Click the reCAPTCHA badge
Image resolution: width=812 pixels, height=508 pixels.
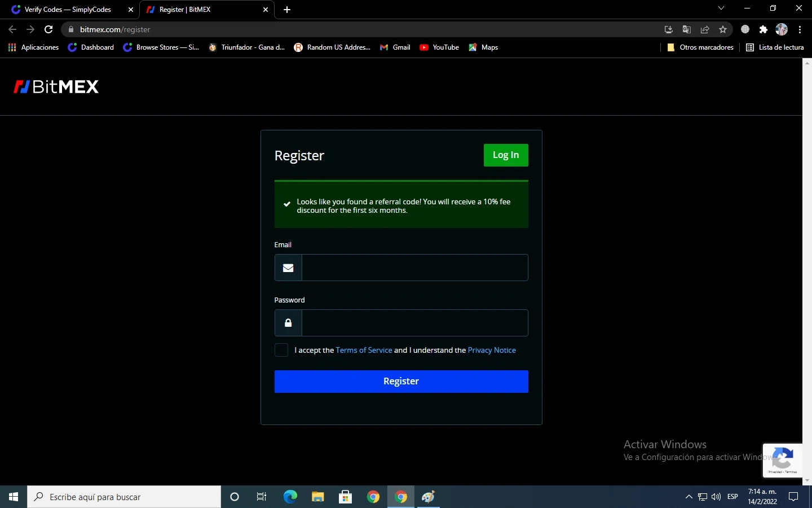(783, 461)
